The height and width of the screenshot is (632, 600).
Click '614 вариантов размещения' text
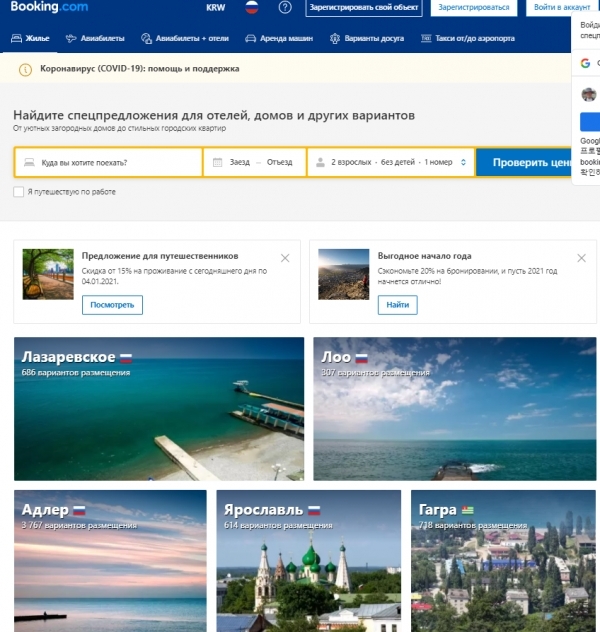coord(278,526)
